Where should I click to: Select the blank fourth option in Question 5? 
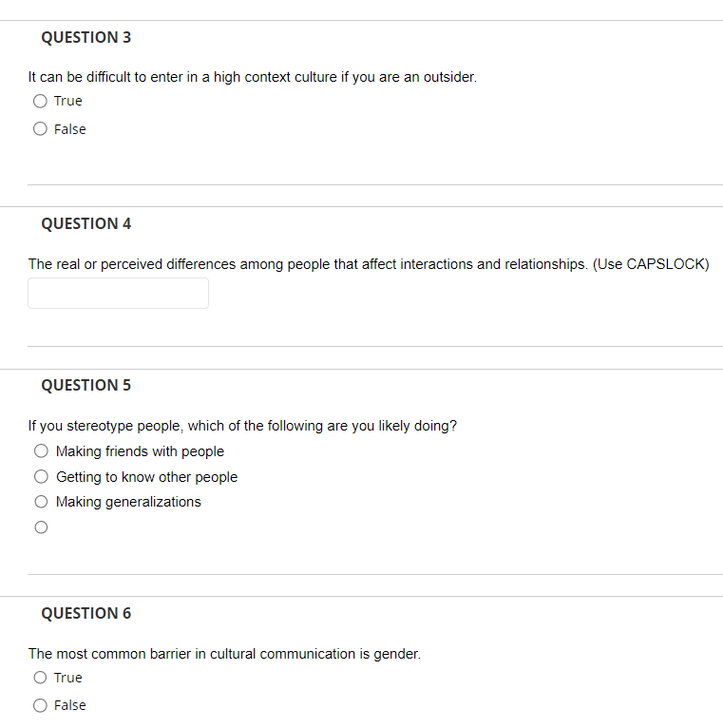[x=41, y=527]
